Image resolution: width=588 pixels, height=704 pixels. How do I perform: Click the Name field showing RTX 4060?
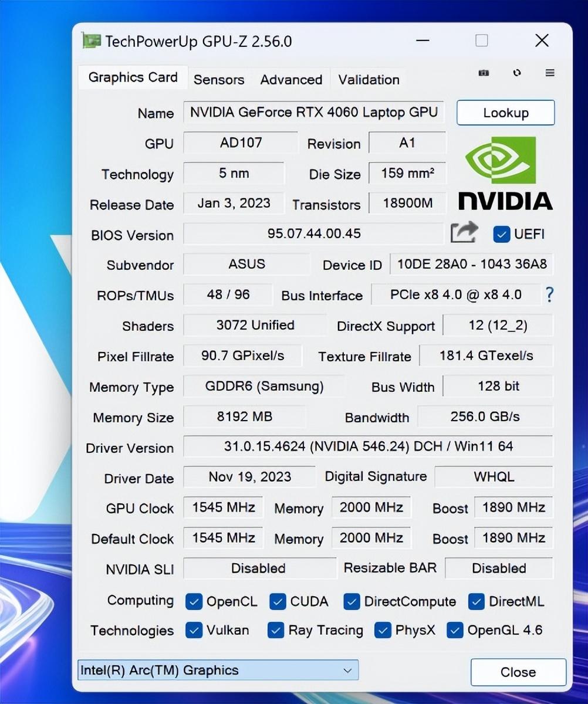(314, 113)
